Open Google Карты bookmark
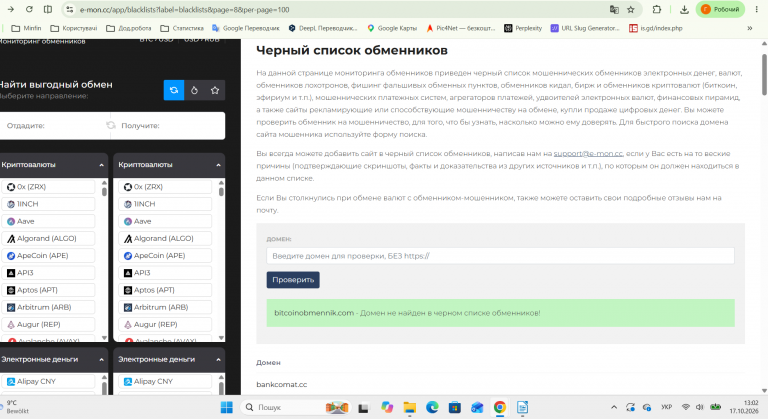Image resolution: width=768 pixels, height=419 pixels. [x=392, y=28]
